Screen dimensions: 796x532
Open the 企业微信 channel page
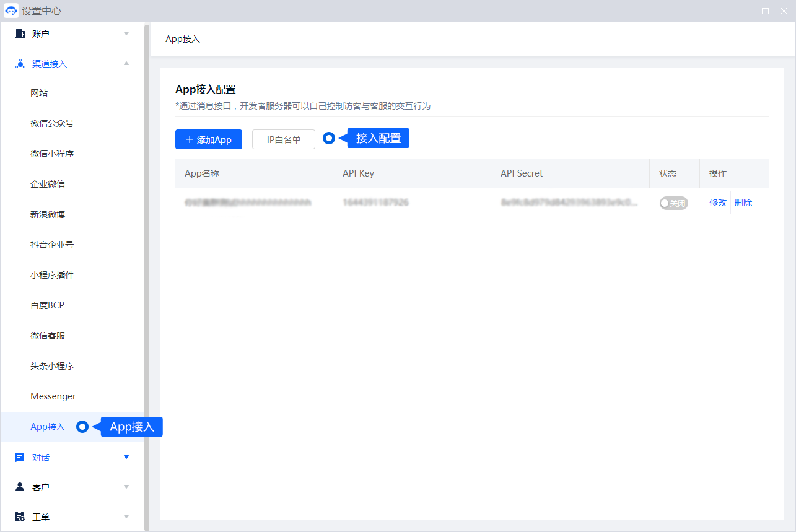click(x=48, y=184)
